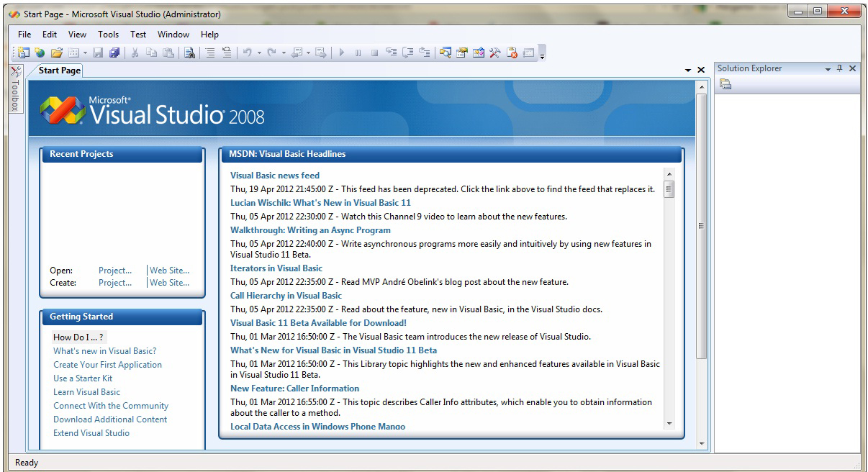868x472 pixels.
Task: Expand the collapsed Toolbox side tab
Action: [x=16, y=89]
